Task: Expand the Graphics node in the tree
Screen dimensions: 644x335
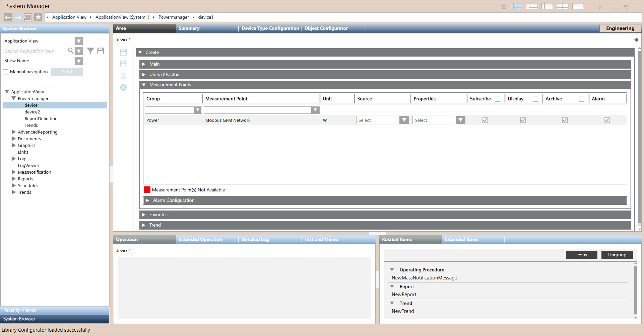Action: [14, 146]
